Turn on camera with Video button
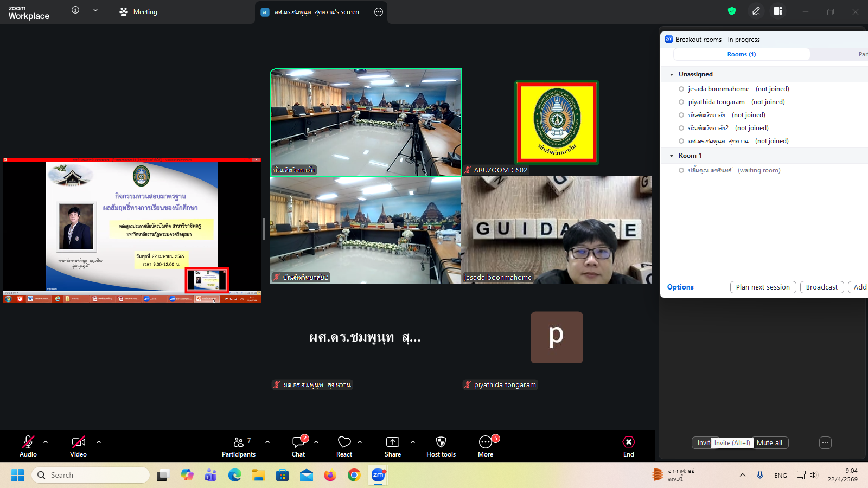Image resolution: width=868 pixels, height=488 pixels. [x=78, y=442]
